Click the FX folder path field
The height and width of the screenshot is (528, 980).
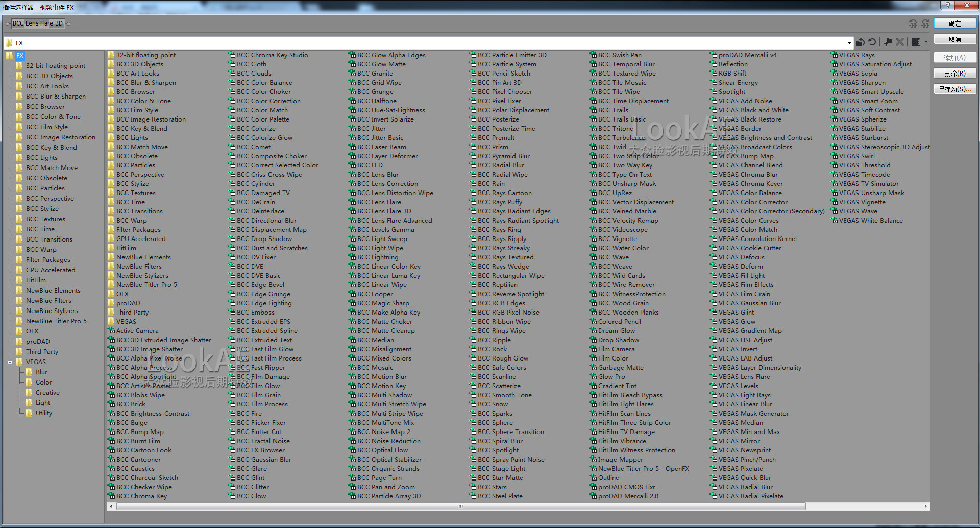[428, 43]
